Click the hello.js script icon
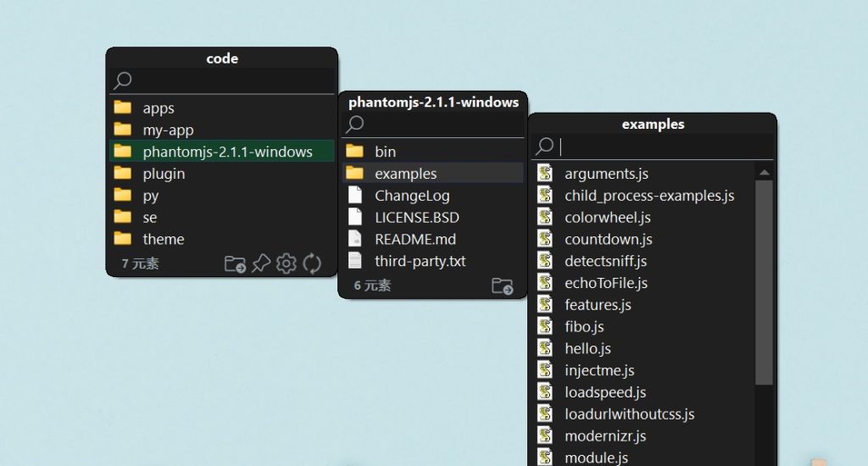 pyautogui.click(x=545, y=348)
